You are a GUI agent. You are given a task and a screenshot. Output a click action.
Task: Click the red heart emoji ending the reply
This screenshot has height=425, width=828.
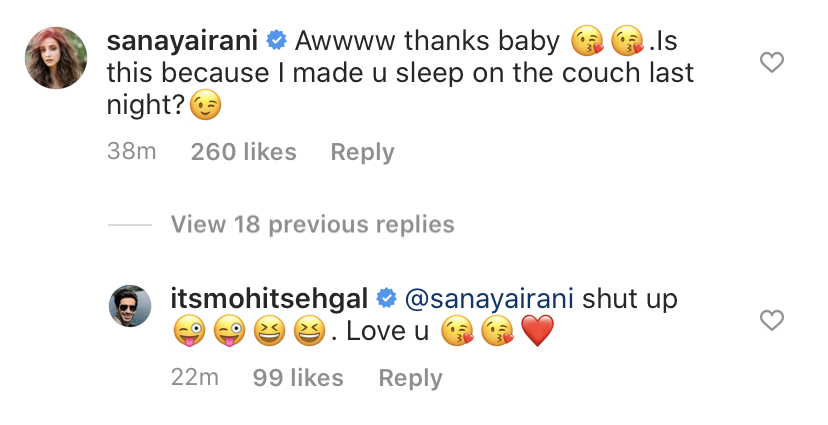537,332
